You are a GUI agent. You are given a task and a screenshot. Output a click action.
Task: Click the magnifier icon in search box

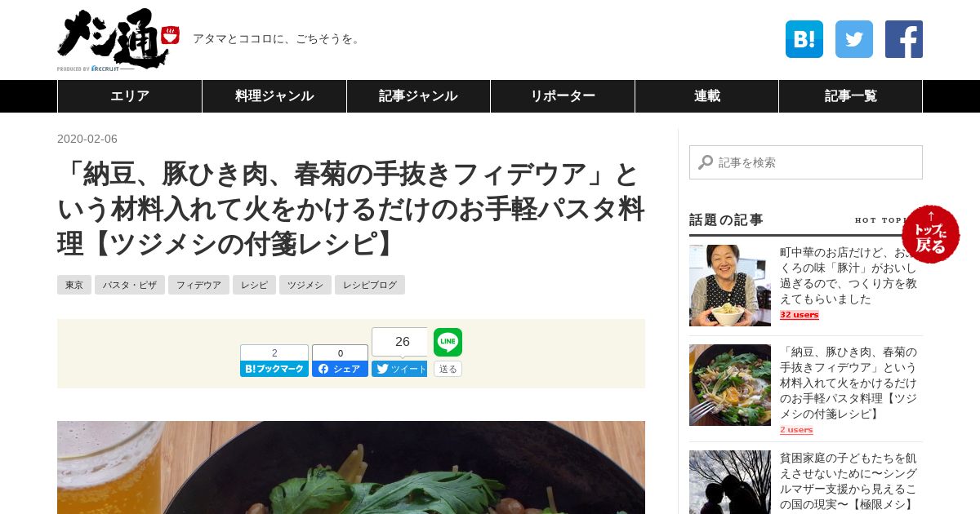[x=706, y=162]
